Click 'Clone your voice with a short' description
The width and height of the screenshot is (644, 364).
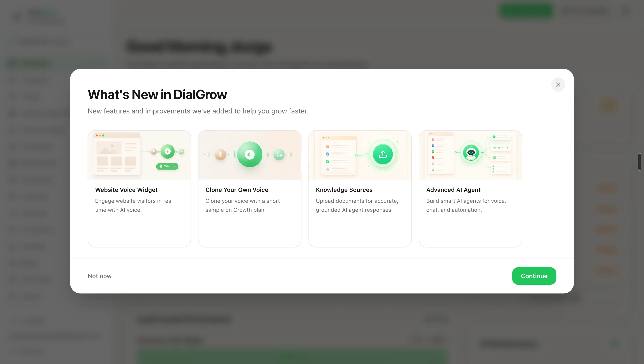[x=242, y=205]
